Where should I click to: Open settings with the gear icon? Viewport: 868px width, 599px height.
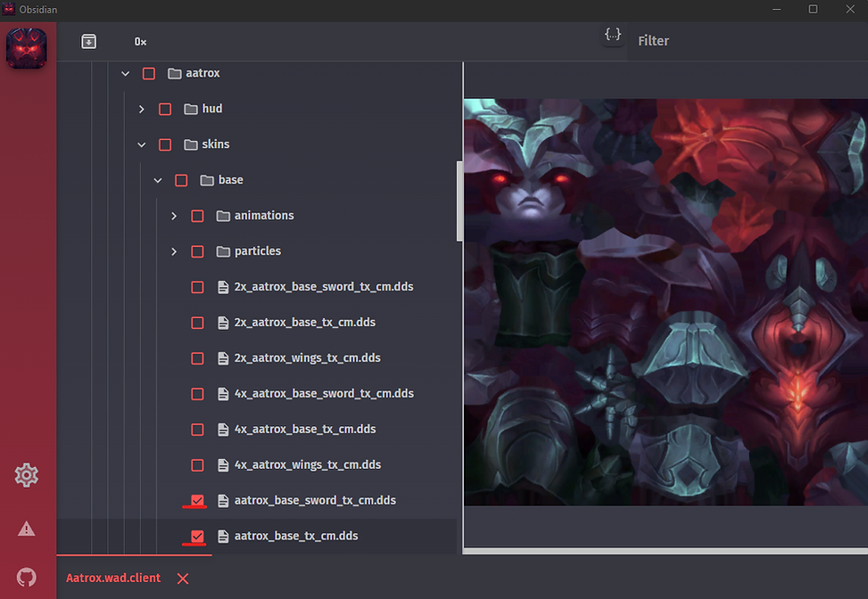click(x=26, y=475)
